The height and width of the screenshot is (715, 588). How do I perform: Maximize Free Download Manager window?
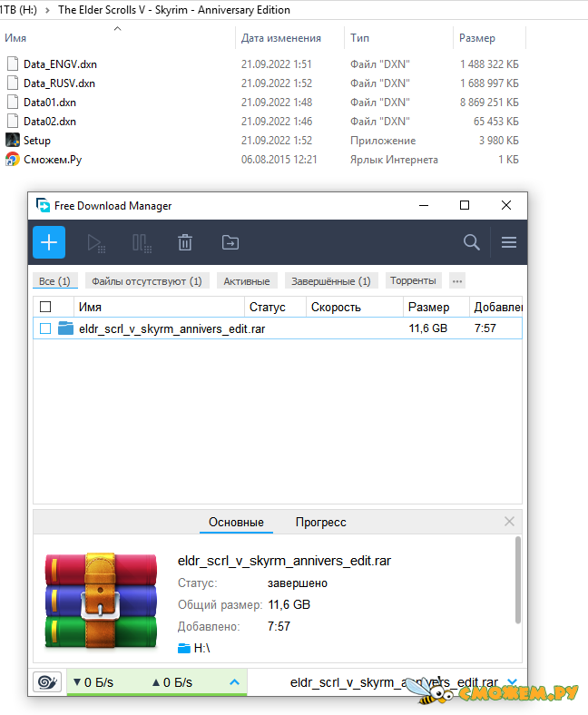[465, 205]
